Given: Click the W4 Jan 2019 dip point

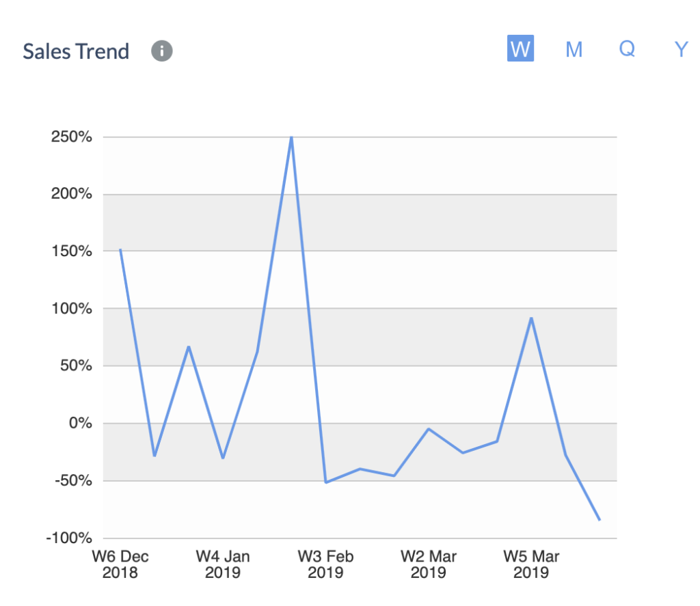Looking at the screenshot, I should pyautogui.click(x=224, y=458).
